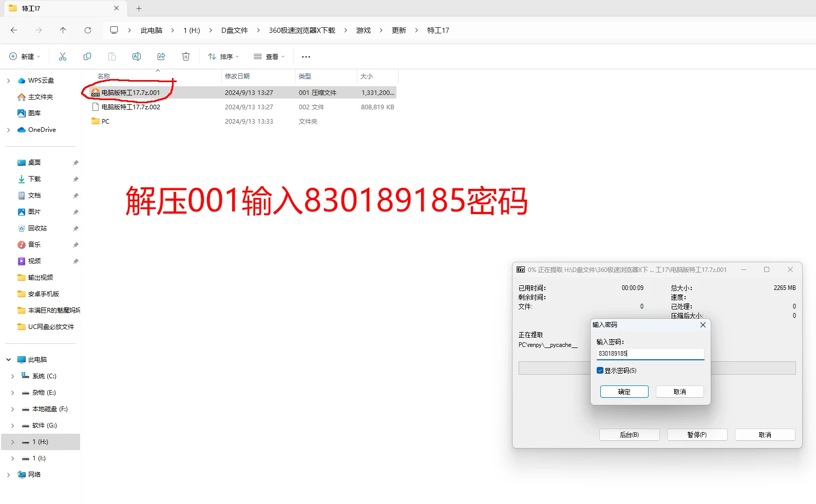Open the 排序 sort dropdown

click(223, 56)
